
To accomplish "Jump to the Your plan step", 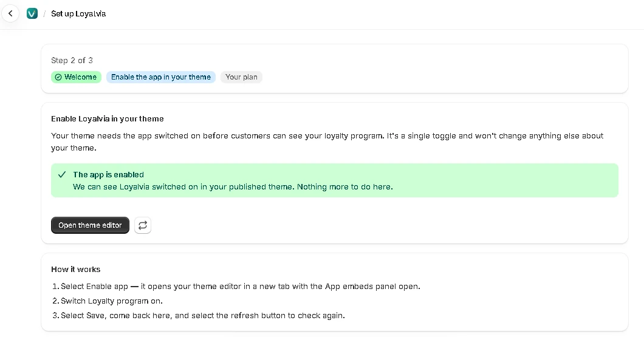I will point(241,77).
